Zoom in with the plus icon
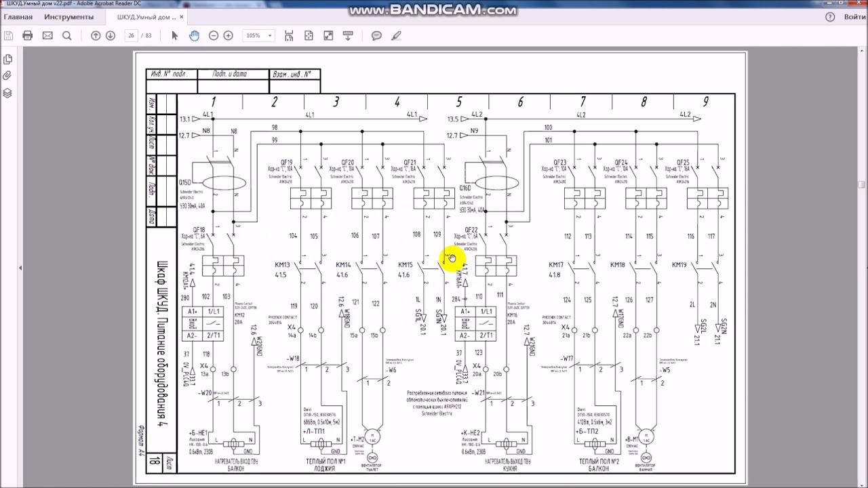The width and height of the screenshot is (868, 488). click(229, 35)
